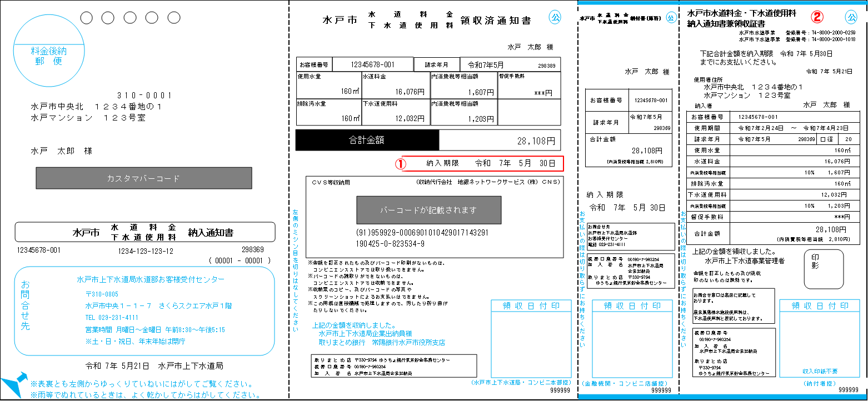Click the rightmost small circle in top row
The image size is (868, 401).
click(167, 18)
